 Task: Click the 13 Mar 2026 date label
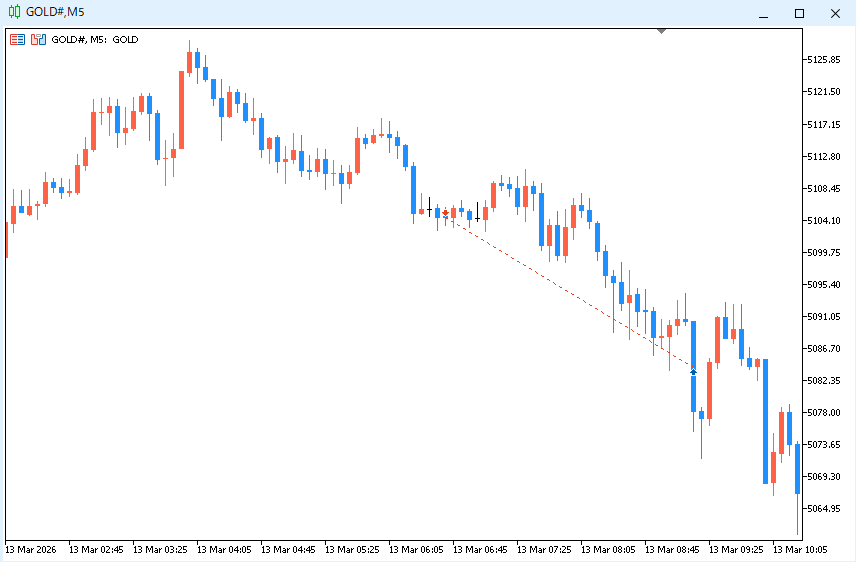click(x=31, y=549)
